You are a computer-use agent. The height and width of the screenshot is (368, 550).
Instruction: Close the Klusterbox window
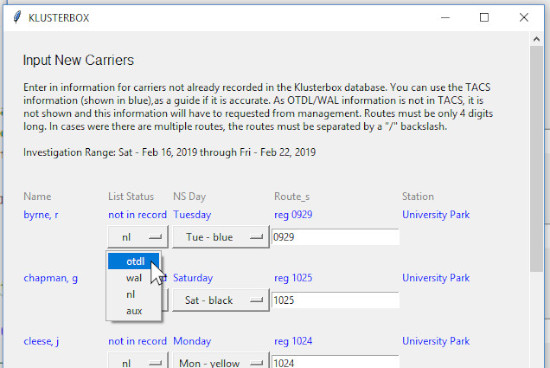(524, 18)
